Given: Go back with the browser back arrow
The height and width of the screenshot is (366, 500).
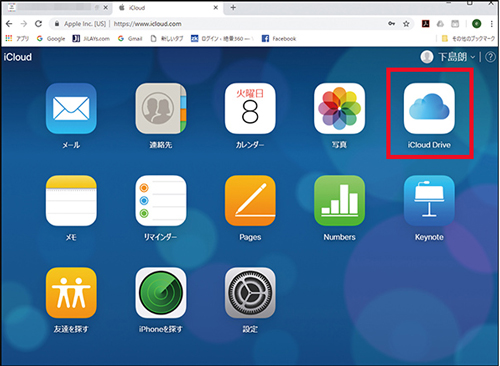Looking at the screenshot, I should point(9,24).
